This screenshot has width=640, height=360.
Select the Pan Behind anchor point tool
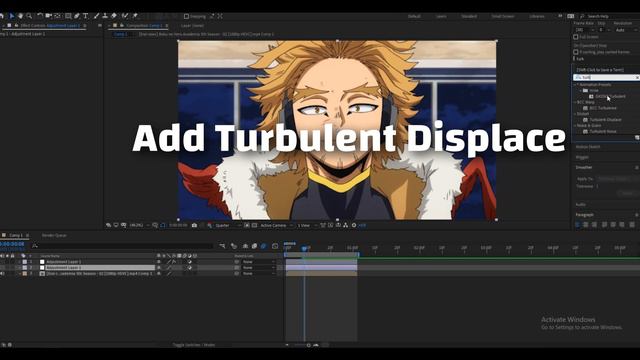[58, 16]
